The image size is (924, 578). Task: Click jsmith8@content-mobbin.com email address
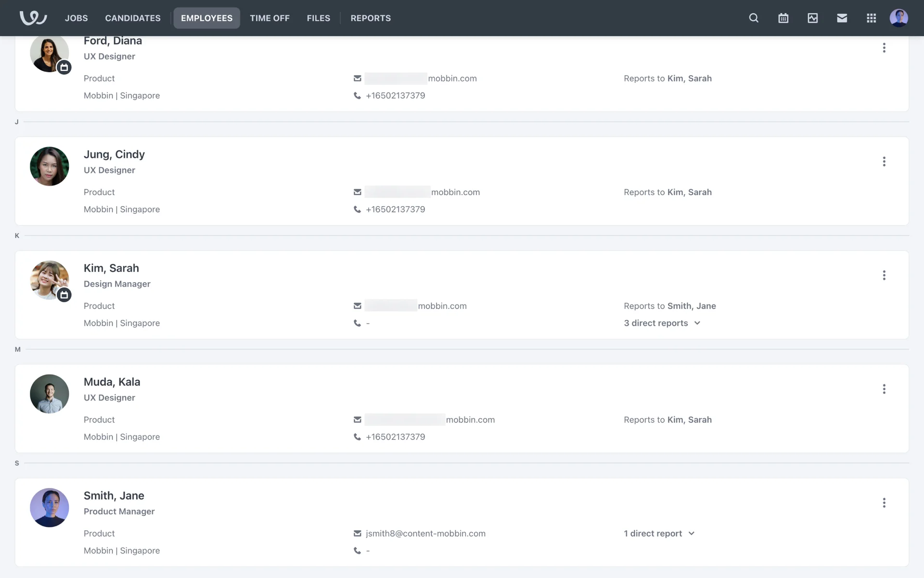click(425, 533)
